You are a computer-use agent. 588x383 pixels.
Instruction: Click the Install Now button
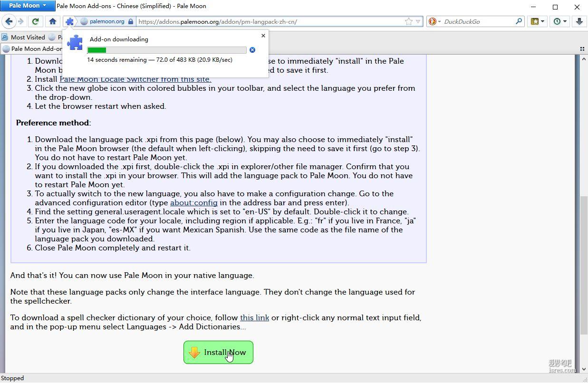tap(218, 353)
